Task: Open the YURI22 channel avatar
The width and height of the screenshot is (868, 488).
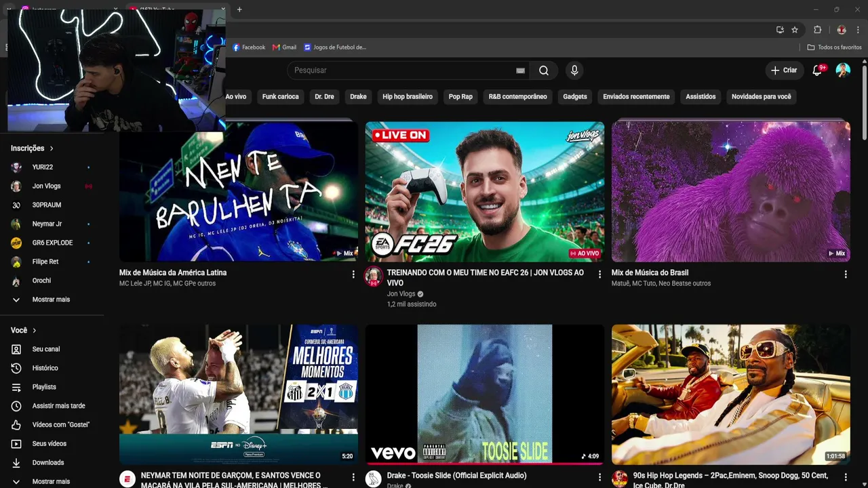Action: pyautogui.click(x=16, y=167)
